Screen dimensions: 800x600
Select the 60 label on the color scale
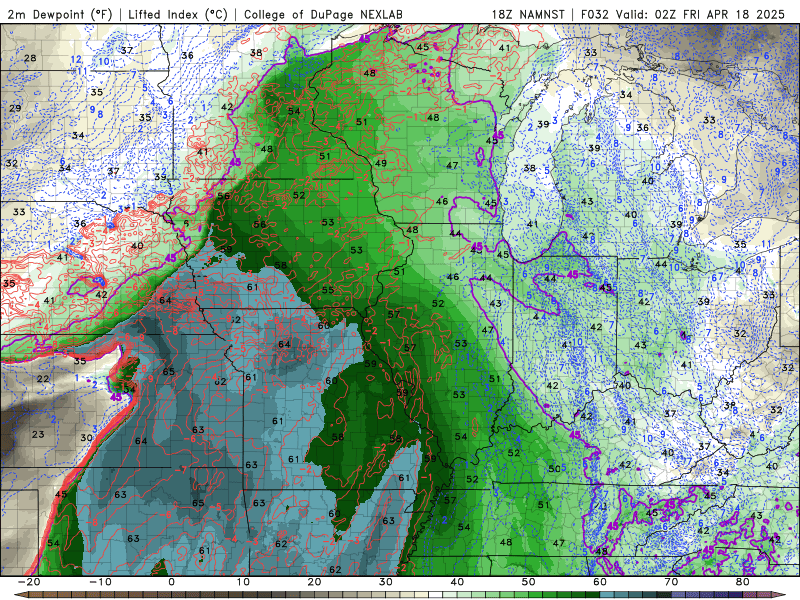(600, 582)
